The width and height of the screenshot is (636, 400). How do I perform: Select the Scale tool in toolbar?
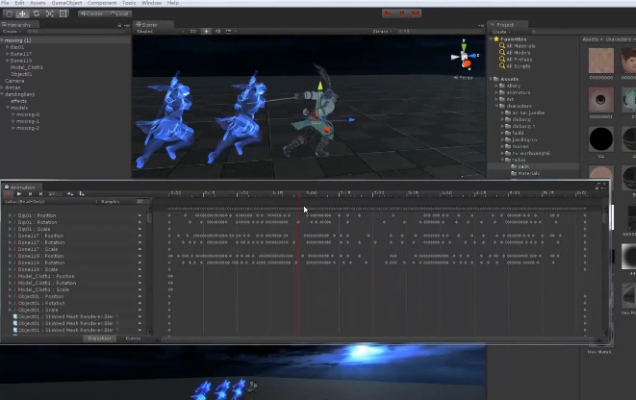50,13
